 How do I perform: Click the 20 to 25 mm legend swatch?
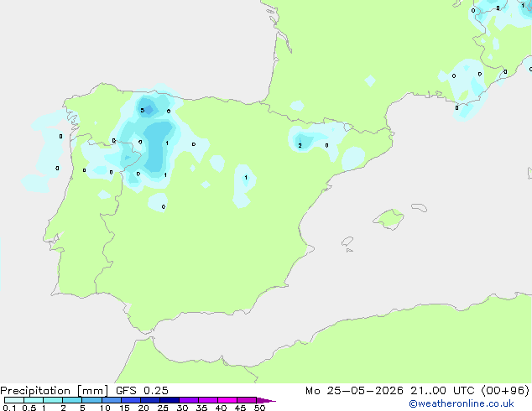(150, 400)
